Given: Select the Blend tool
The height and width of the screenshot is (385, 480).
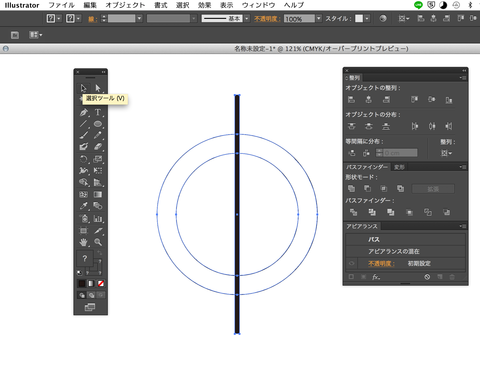Looking at the screenshot, I should tap(98, 206).
